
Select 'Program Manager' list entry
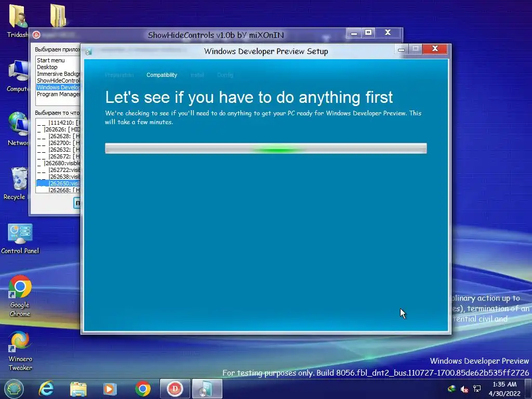tap(58, 94)
